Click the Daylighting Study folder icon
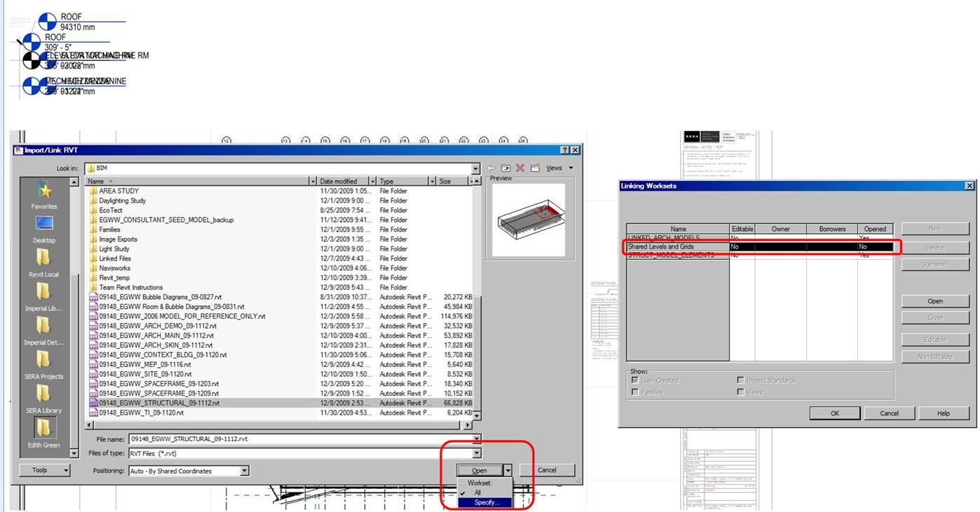The image size is (980, 512). point(94,200)
